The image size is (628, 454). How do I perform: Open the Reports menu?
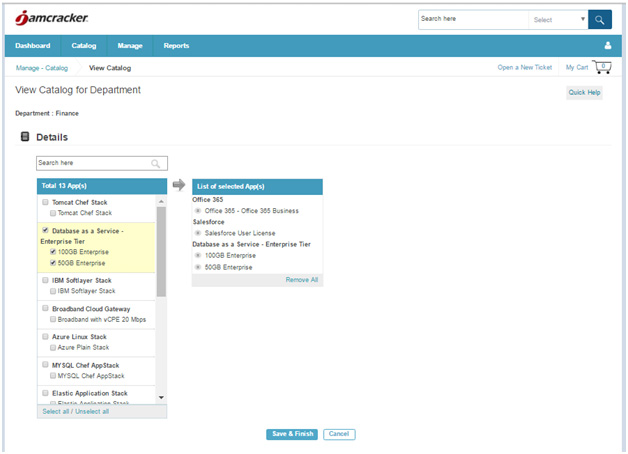(176, 46)
